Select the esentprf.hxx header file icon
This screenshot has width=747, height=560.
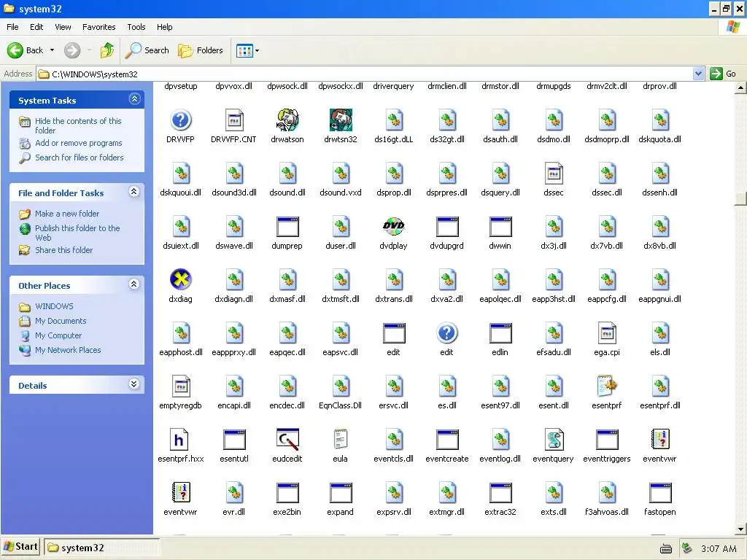click(x=179, y=439)
